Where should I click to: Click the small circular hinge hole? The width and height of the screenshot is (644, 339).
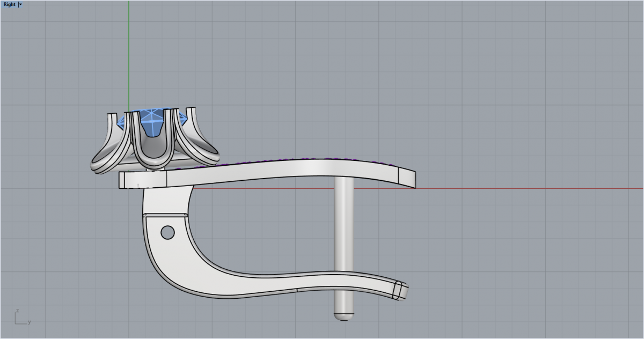pos(167,232)
